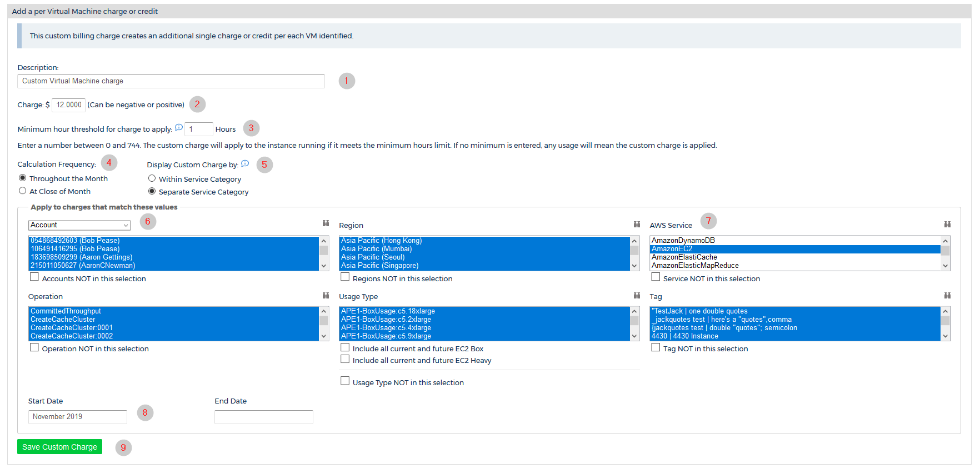
Task: Check Service NOT in this selection
Action: tap(656, 277)
